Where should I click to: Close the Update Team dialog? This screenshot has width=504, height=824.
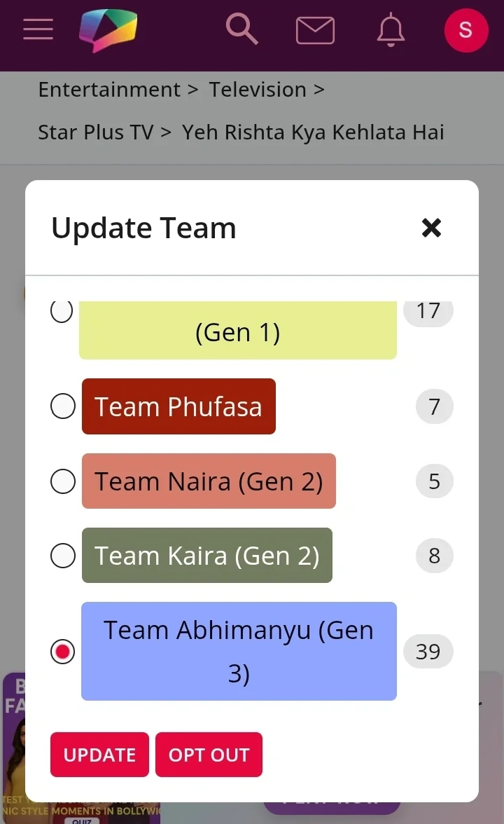point(431,227)
